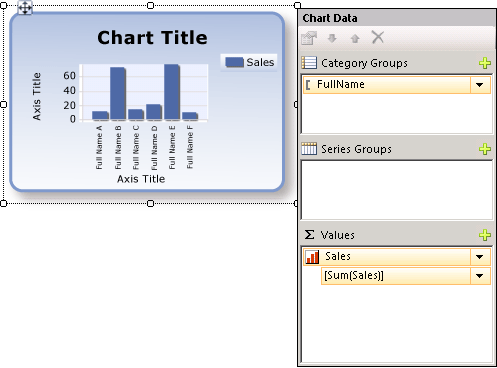Click the Chart Data panel title
Screen dimensions: 497x368
point(330,18)
